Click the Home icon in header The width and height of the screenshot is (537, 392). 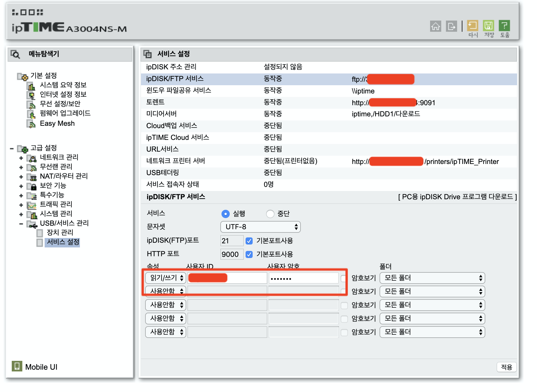436,26
